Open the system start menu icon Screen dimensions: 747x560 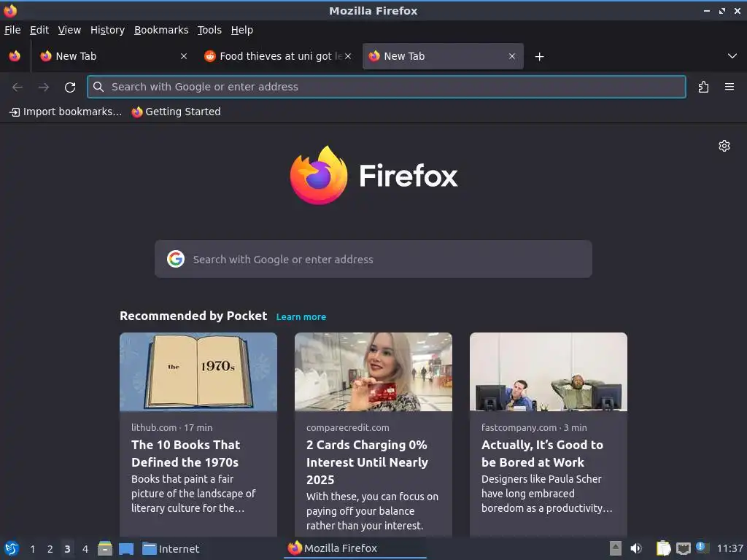[x=12, y=548]
